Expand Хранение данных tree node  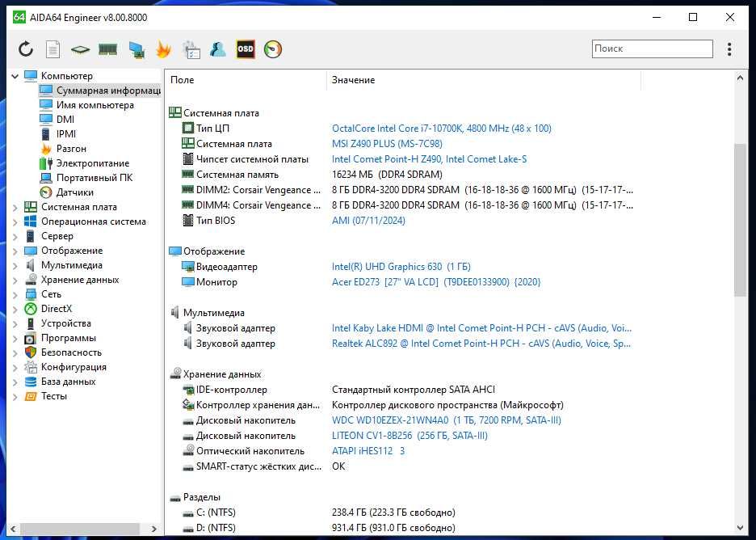(15, 280)
